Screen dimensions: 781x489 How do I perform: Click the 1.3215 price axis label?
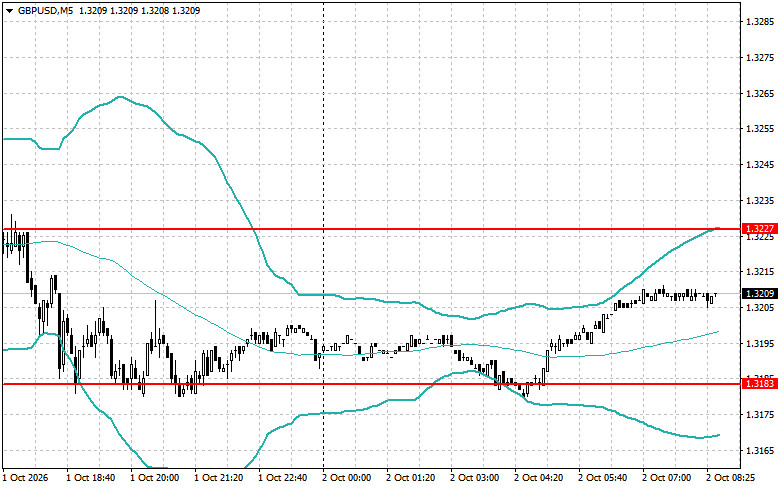[760, 272]
